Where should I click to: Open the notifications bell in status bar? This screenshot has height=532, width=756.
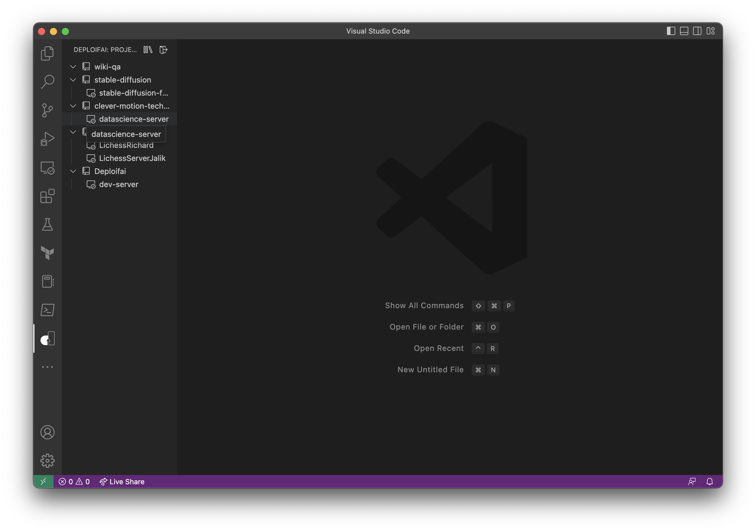point(710,482)
